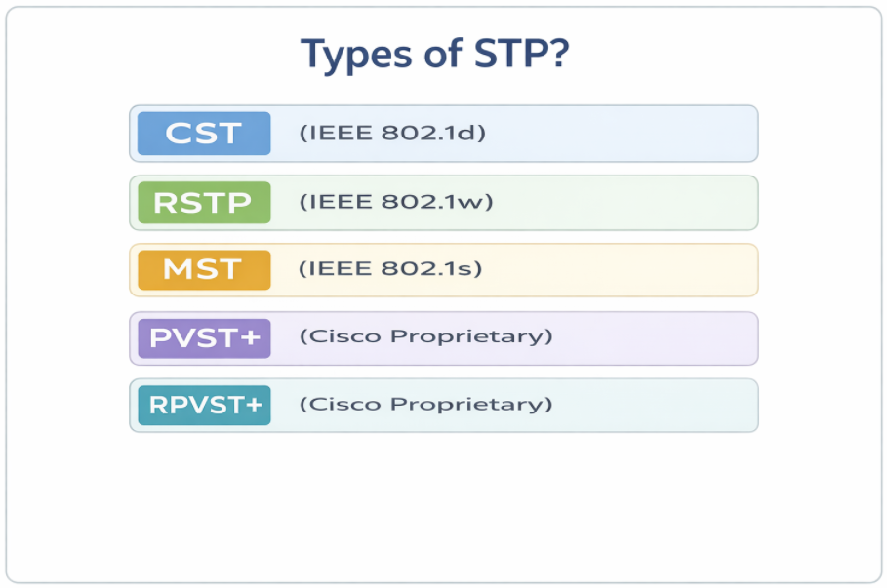Select the purple PVST+ label
This screenshot has height=588, width=887.
coord(204,337)
